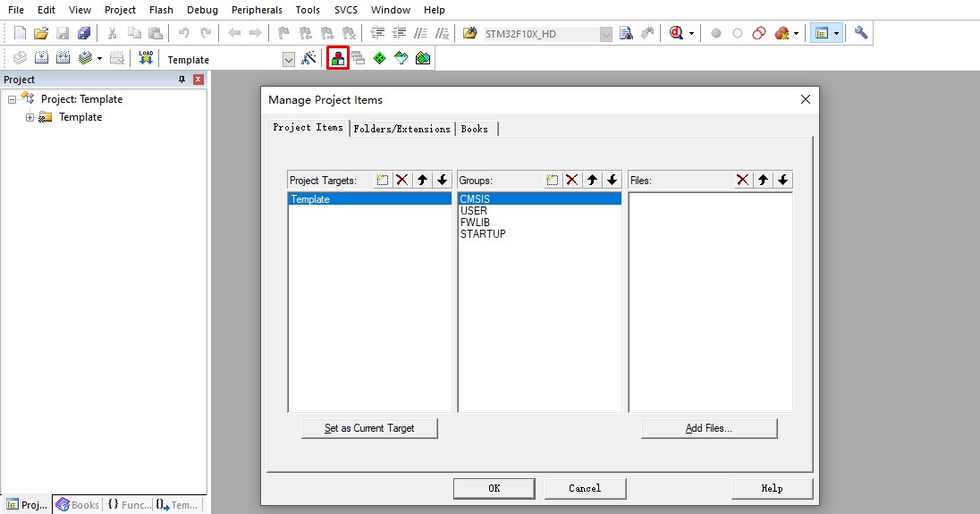The image size is (980, 514).
Task: Click the Find document icon beside search box
Action: (x=626, y=33)
